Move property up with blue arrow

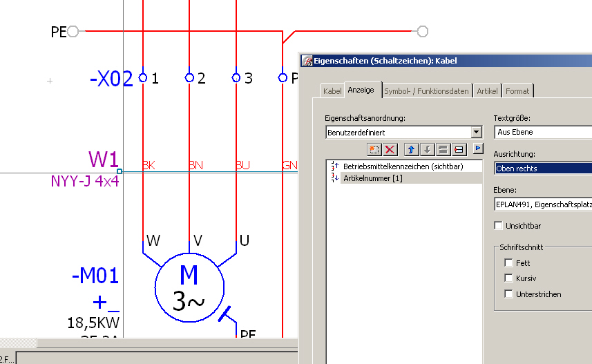click(411, 150)
